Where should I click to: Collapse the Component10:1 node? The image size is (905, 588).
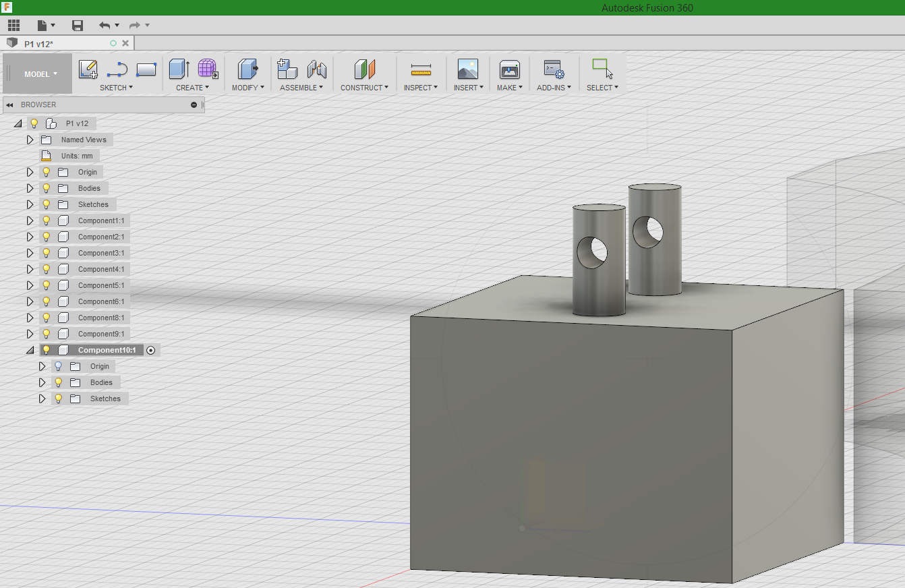click(30, 350)
